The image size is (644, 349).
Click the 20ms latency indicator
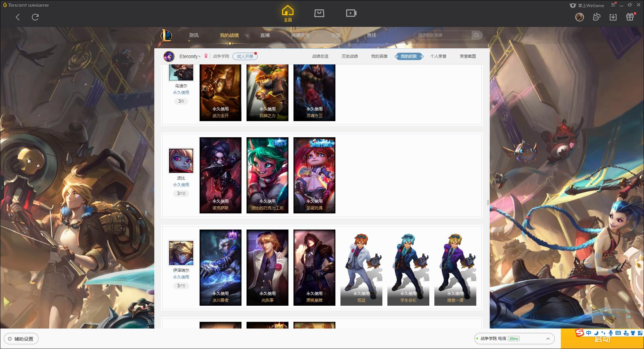[x=514, y=339]
